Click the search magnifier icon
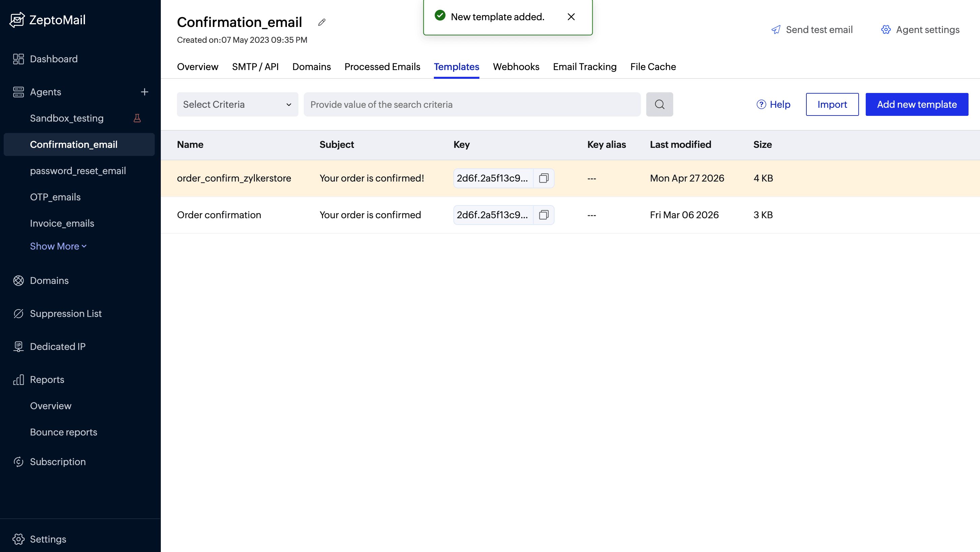Viewport: 980px width, 552px height. click(x=660, y=104)
